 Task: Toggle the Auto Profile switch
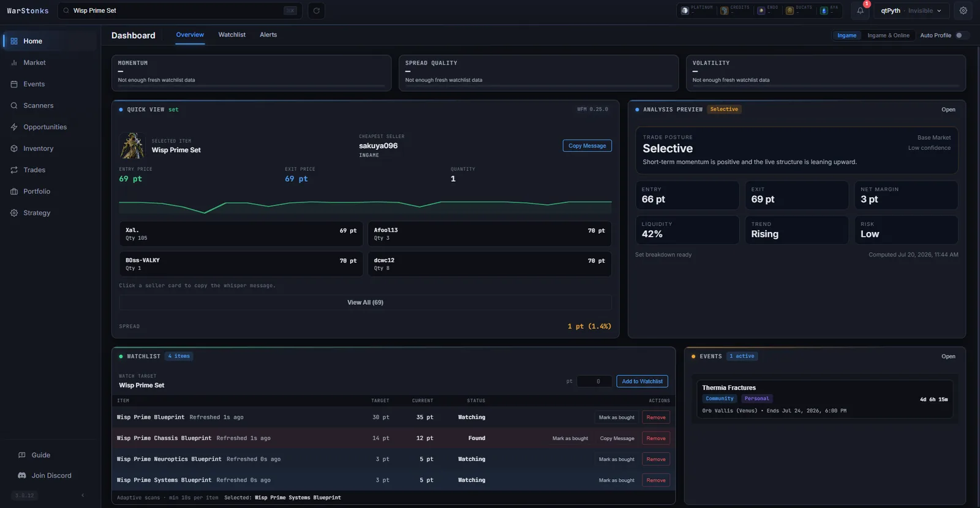pos(962,35)
